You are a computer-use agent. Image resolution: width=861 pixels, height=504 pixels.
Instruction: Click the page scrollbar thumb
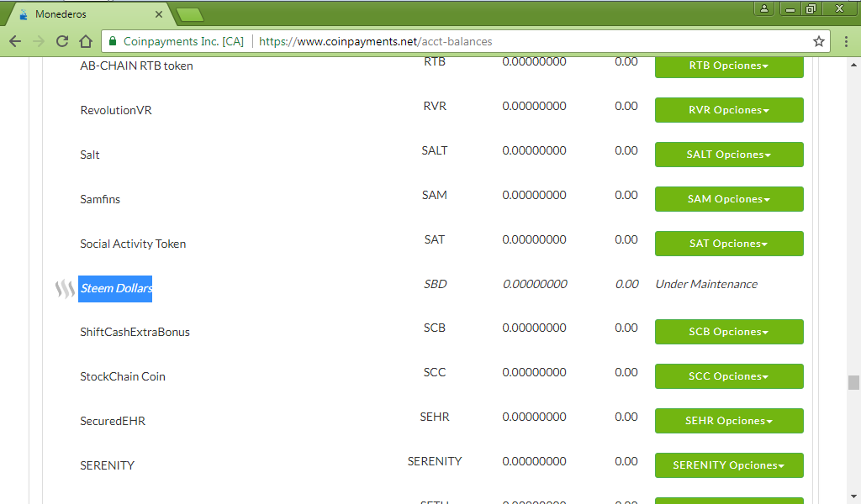(853, 382)
